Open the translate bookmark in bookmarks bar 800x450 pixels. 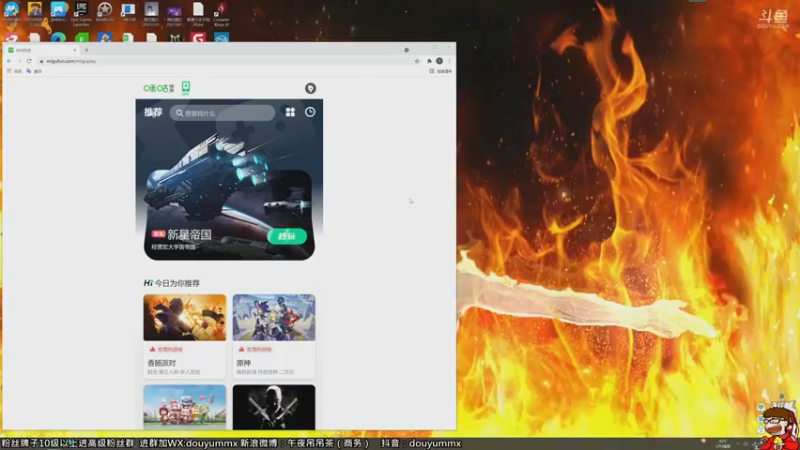34,71
